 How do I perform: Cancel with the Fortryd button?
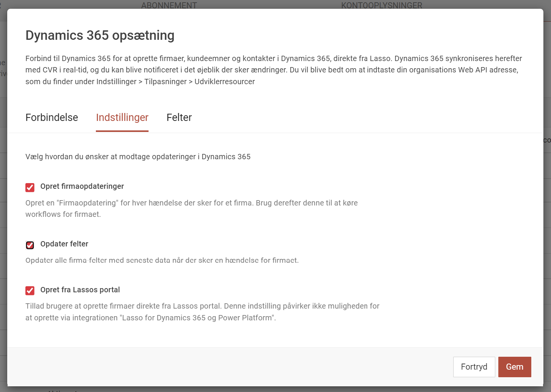474,367
